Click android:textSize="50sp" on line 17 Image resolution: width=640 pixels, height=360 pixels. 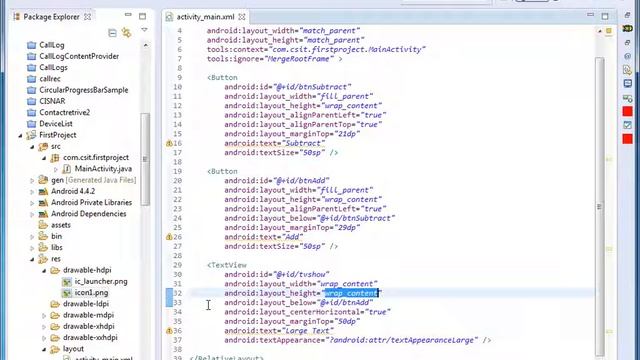pos(275,153)
